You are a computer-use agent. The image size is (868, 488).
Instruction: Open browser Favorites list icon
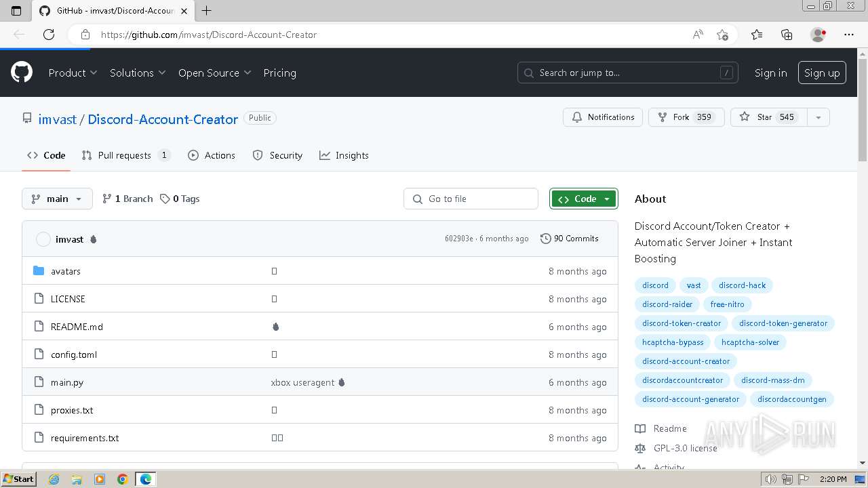pos(757,35)
